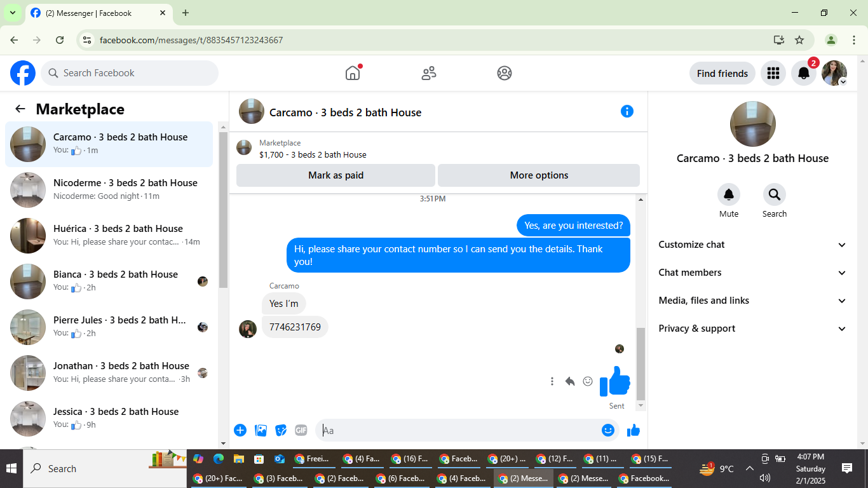Open Marketplace listing $1,700 link
868x488 pixels.
[x=313, y=154]
